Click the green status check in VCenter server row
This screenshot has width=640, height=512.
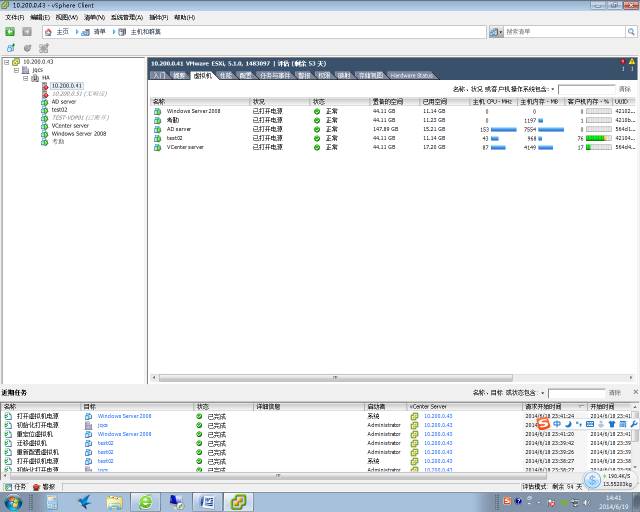click(x=317, y=147)
